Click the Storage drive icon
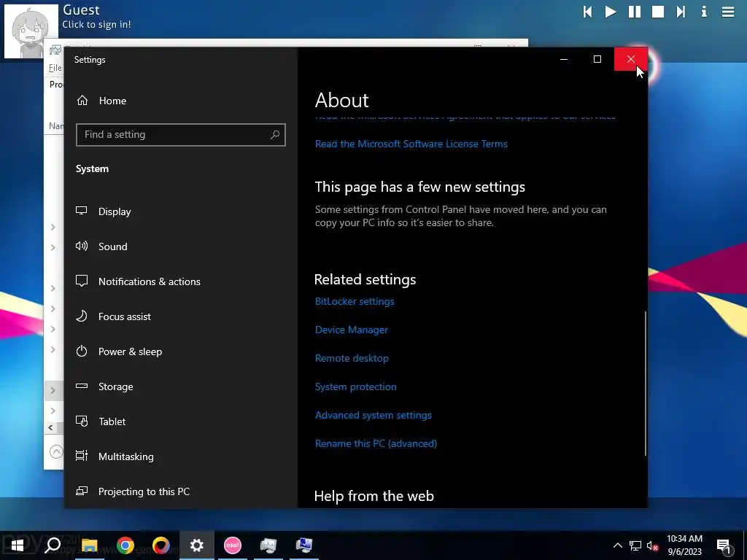 [x=82, y=386]
